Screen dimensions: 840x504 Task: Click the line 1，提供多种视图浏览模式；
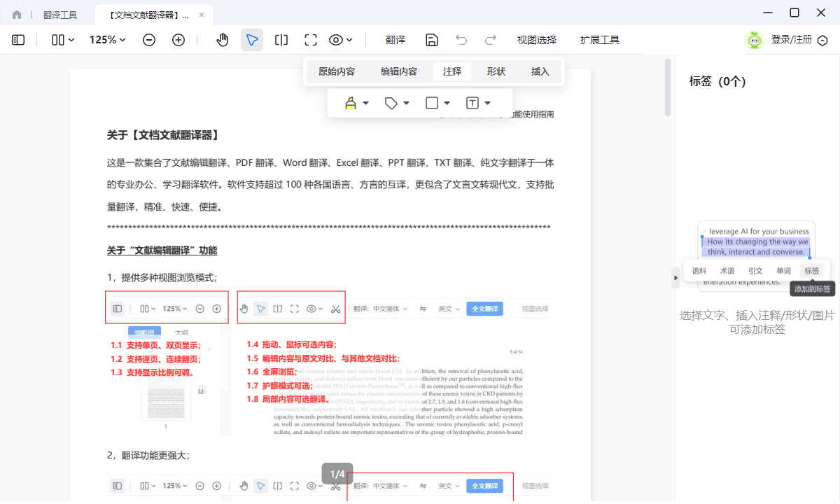[x=162, y=277]
